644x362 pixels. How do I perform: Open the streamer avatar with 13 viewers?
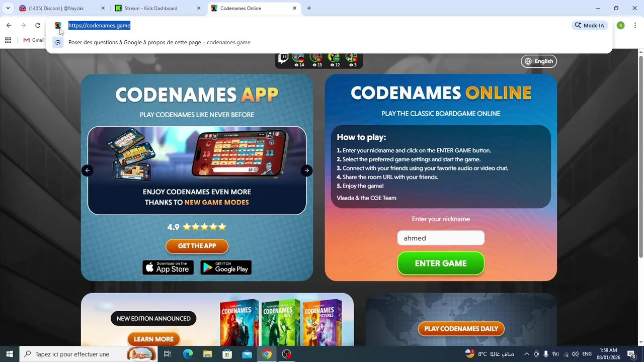316,58
